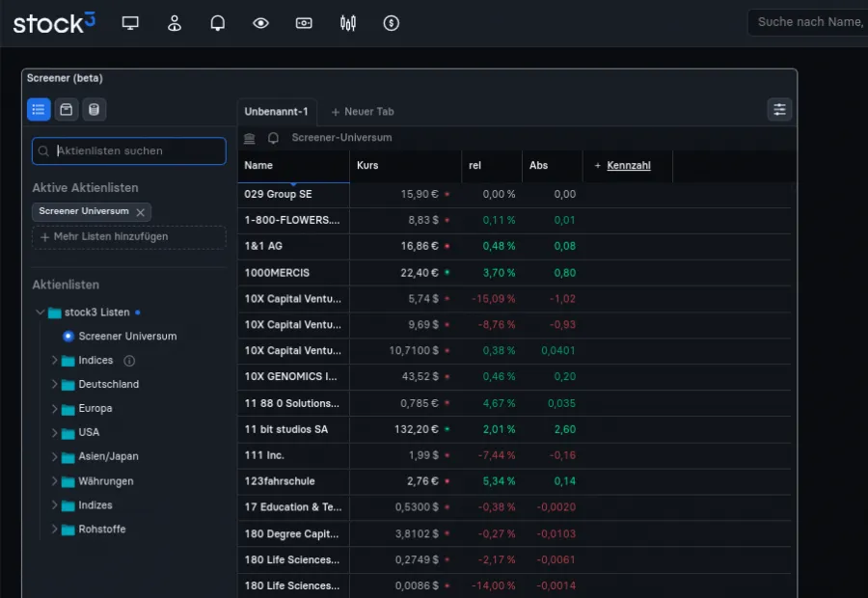Click Mehr Listen hinzufügen button
The height and width of the screenshot is (598, 868).
point(128,237)
